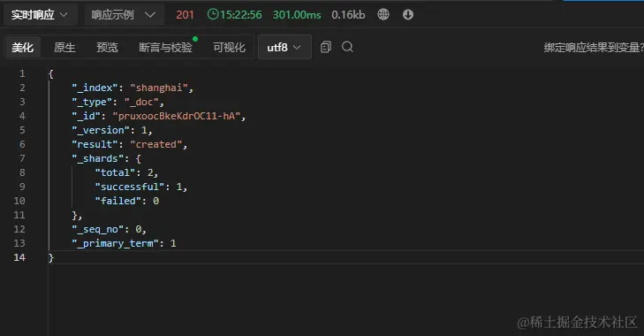
Task: Open the 断言与校验 tab
Action: pyautogui.click(x=165, y=47)
